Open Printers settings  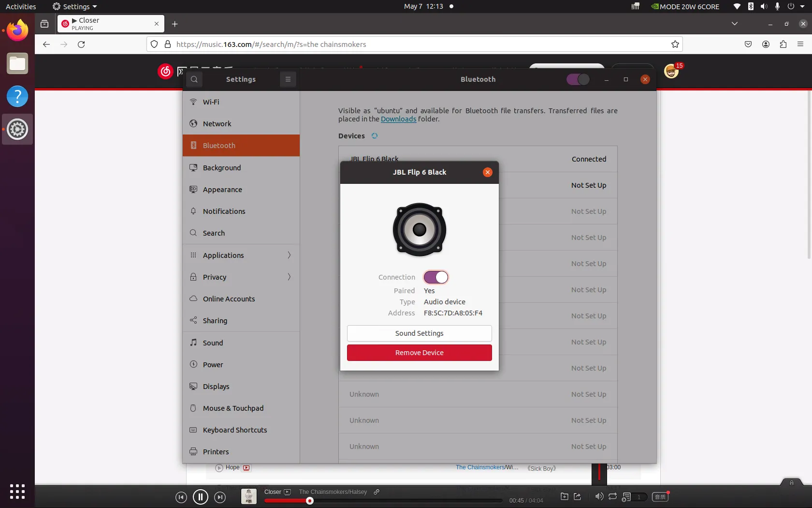coord(241,452)
